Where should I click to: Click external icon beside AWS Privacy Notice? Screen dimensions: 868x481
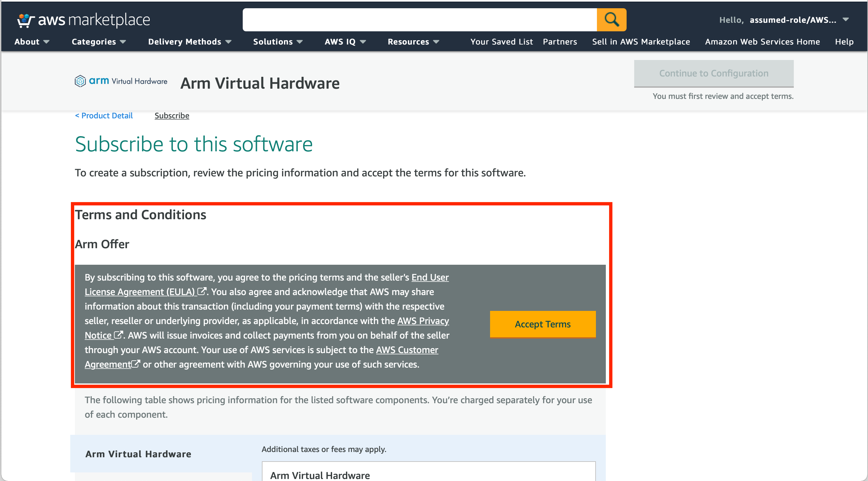(118, 335)
